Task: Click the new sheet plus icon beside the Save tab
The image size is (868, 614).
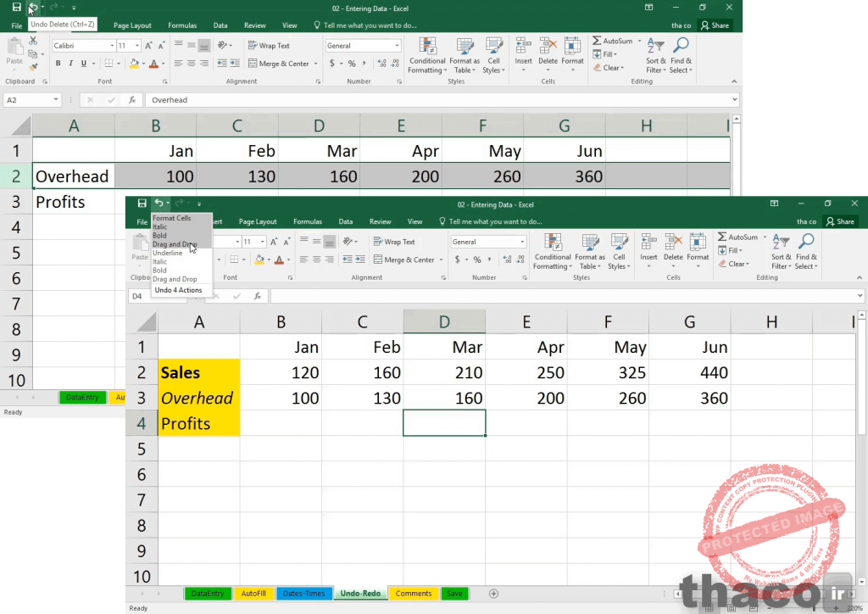Action: coord(493,594)
